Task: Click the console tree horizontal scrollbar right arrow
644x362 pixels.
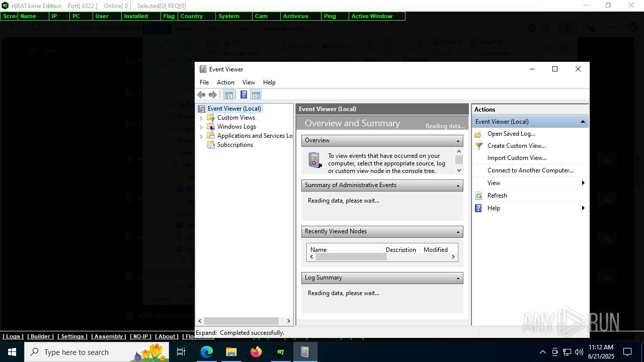Action: point(288,321)
